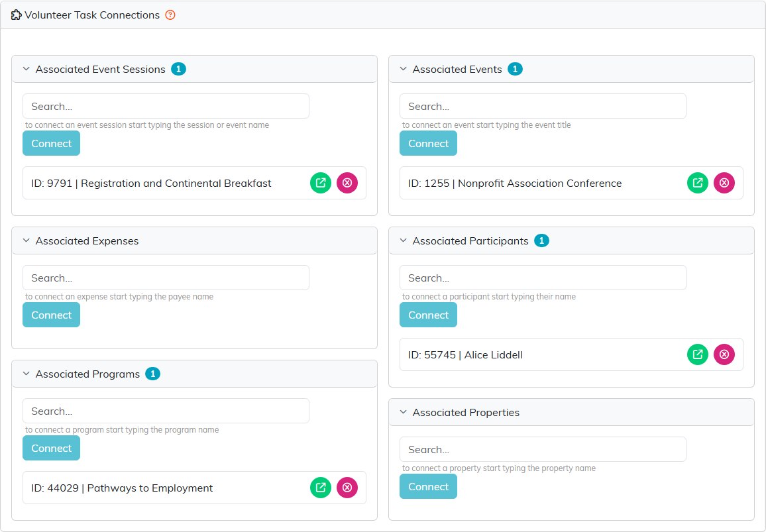The height and width of the screenshot is (532, 766).
Task: Collapse the Associated Participants section
Action: [404, 241]
